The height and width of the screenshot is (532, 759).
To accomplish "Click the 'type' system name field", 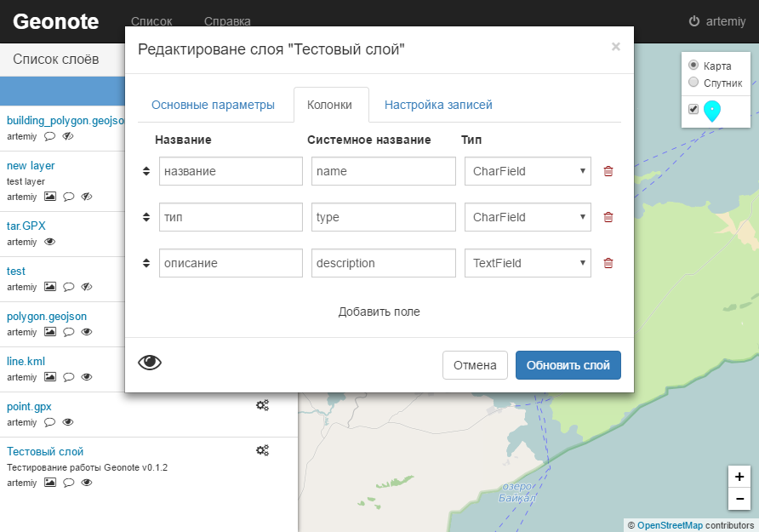I will (384, 217).
